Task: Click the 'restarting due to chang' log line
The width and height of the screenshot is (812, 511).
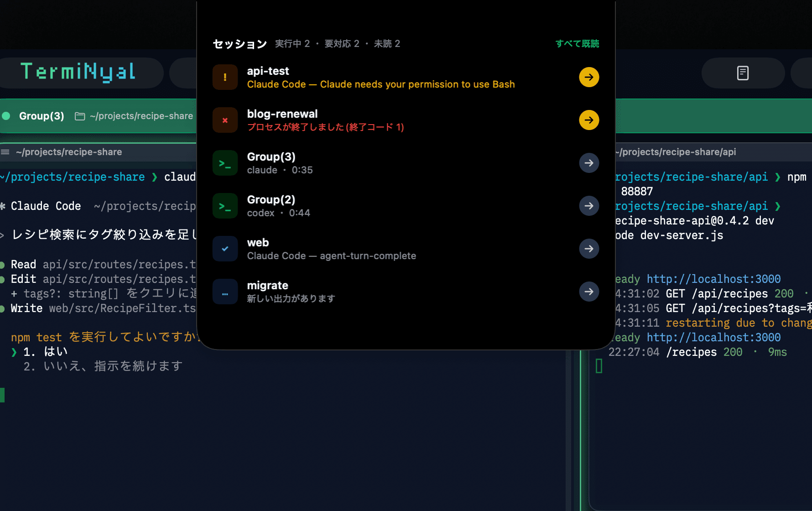Action: 739,323
